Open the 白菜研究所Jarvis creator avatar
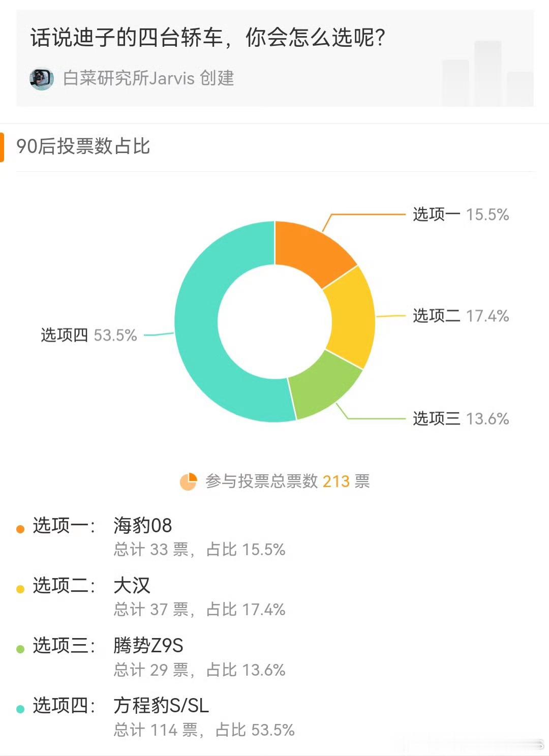 click(x=42, y=79)
